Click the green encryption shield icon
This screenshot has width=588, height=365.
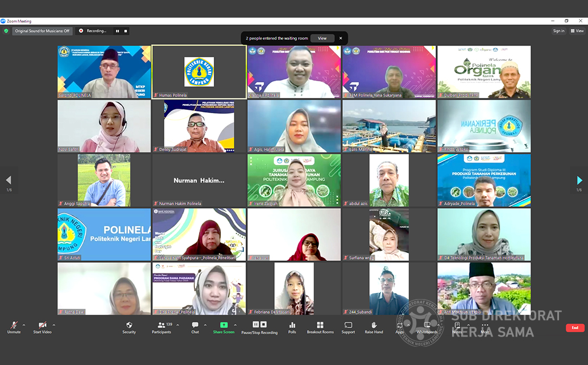point(6,31)
